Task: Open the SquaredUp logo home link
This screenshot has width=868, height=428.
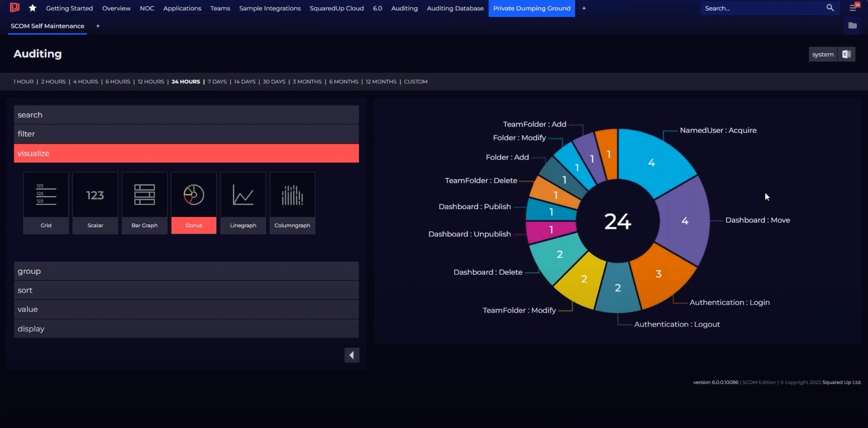Action: click(14, 8)
